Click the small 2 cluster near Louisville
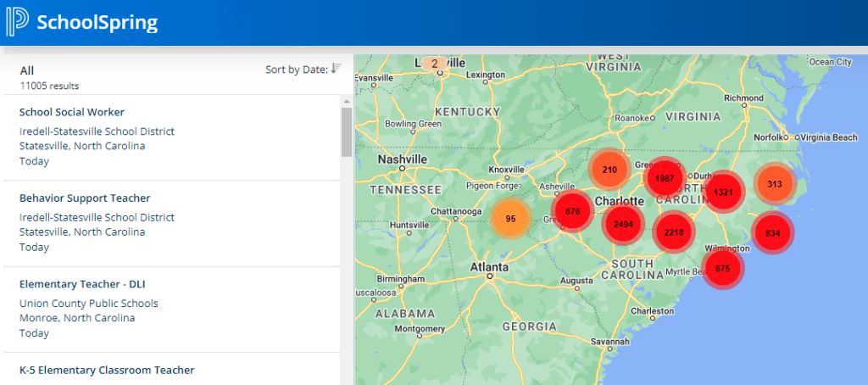Viewport: 868px width, 385px height. [x=434, y=64]
